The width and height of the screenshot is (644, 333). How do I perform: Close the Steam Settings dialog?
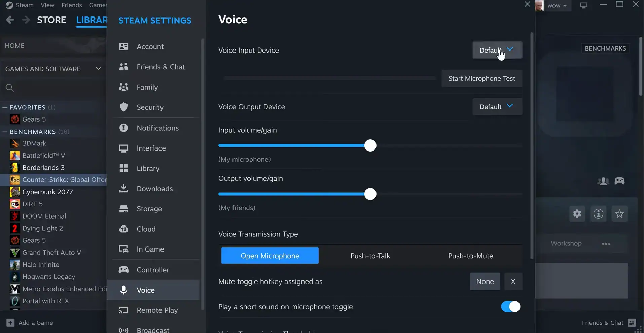coord(527,4)
